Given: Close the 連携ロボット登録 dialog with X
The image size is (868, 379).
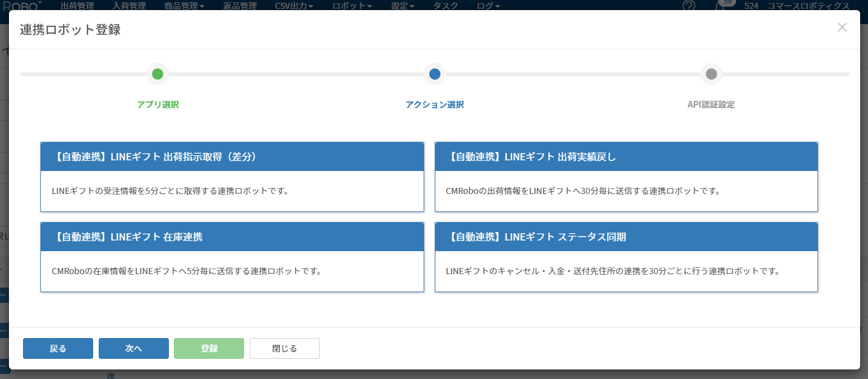Looking at the screenshot, I should 842,27.
